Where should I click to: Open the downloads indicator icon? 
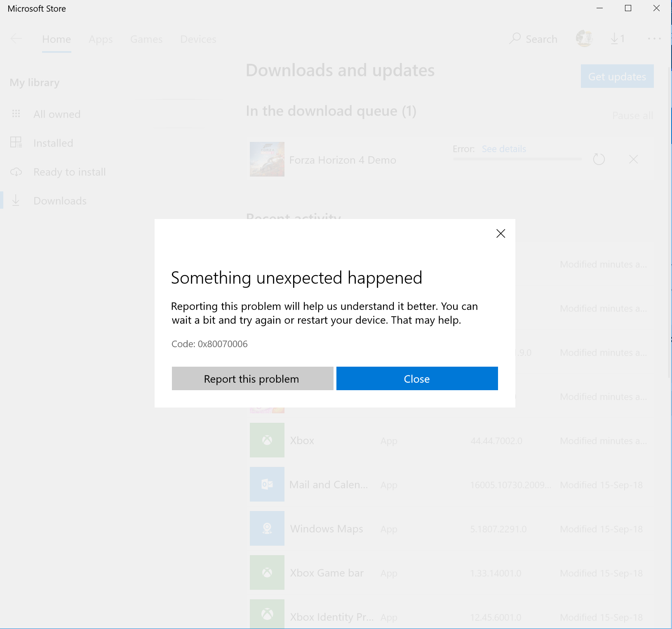[x=617, y=39]
